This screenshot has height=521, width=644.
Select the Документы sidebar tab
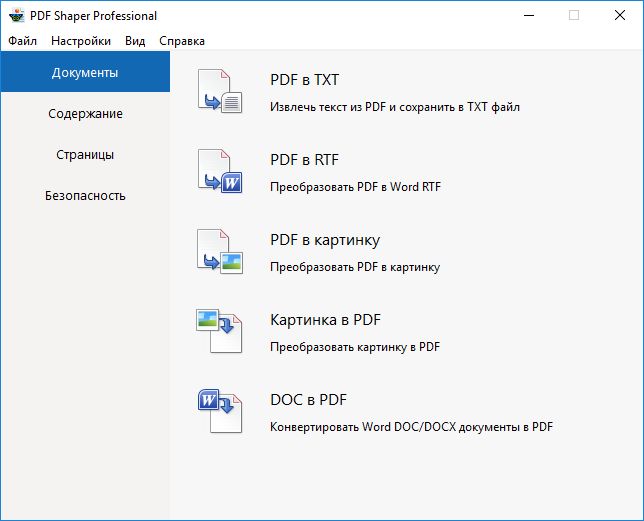(85, 73)
